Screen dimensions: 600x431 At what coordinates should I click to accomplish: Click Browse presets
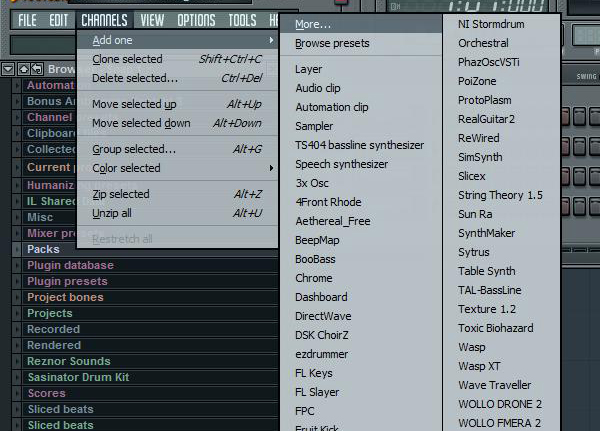pos(361,43)
